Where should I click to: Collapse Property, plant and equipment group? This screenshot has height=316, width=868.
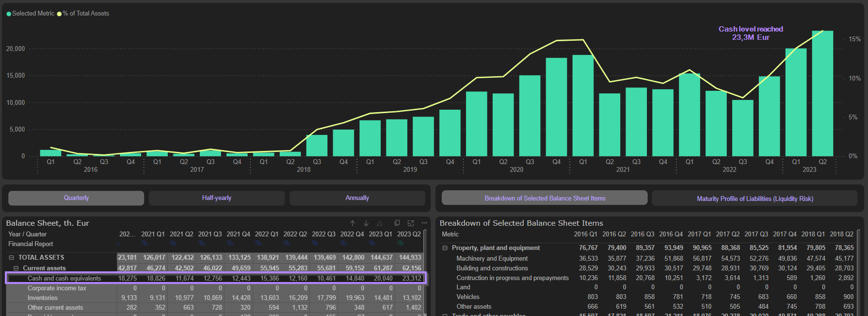click(445, 248)
